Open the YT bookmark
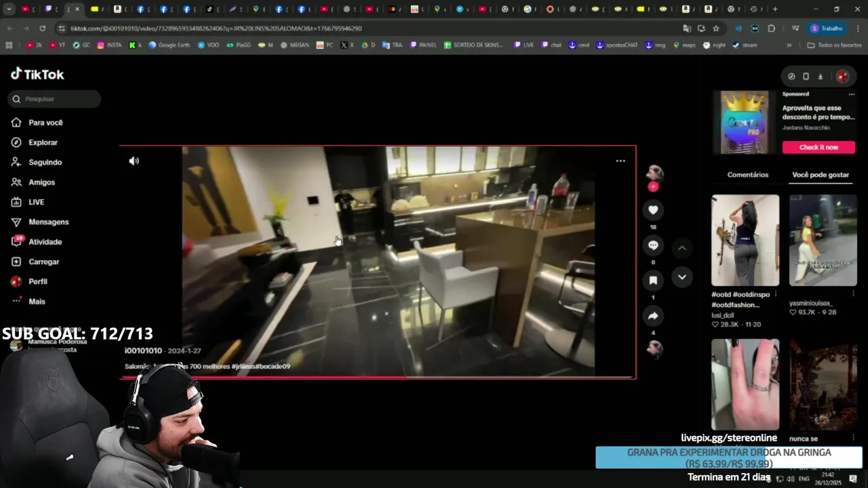Image resolution: width=868 pixels, height=488 pixels. pyautogui.click(x=58, y=45)
